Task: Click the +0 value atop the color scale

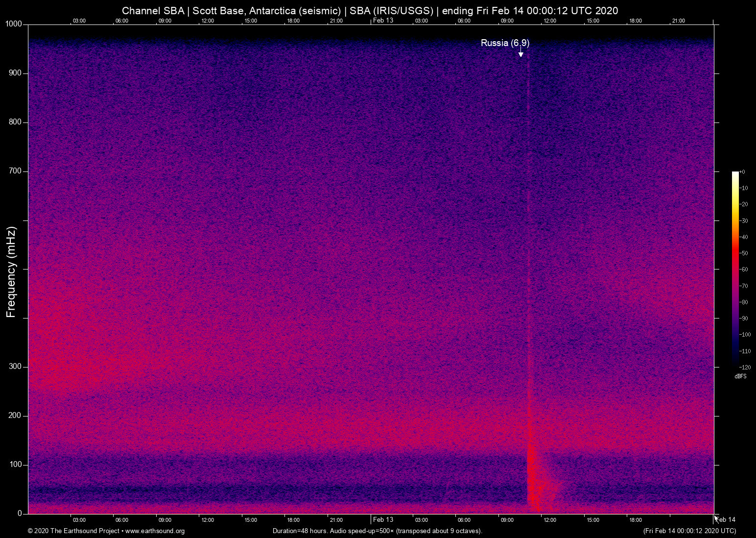Action: click(742, 172)
